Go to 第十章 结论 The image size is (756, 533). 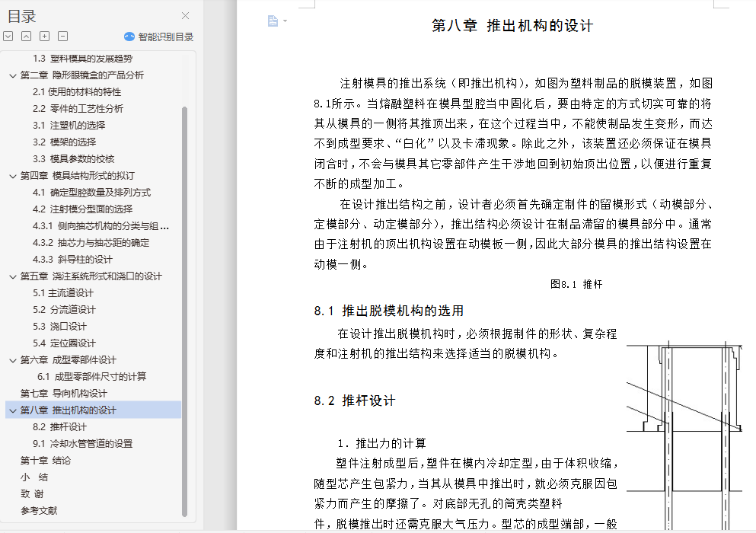pos(46,461)
